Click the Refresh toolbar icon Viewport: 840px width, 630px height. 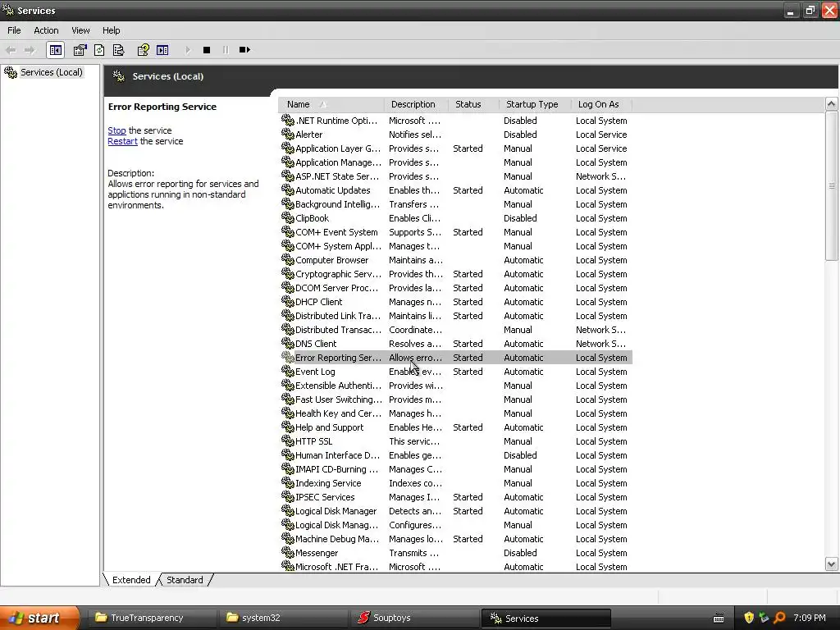click(99, 50)
